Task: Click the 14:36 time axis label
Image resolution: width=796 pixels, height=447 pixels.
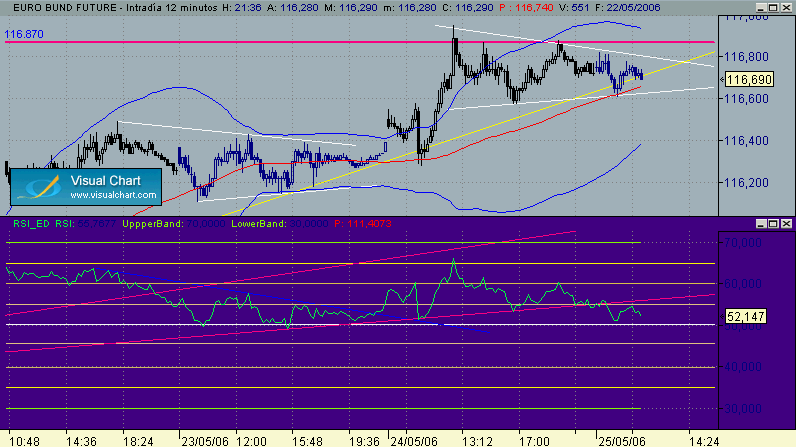Action: pyautogui.click(x=81, y=441)
